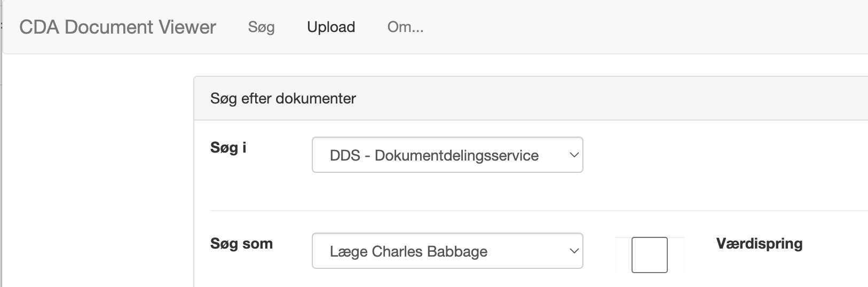Choose a user in the Søg som combo box
This screenshot has width=868, height=287.
point(447,251)
